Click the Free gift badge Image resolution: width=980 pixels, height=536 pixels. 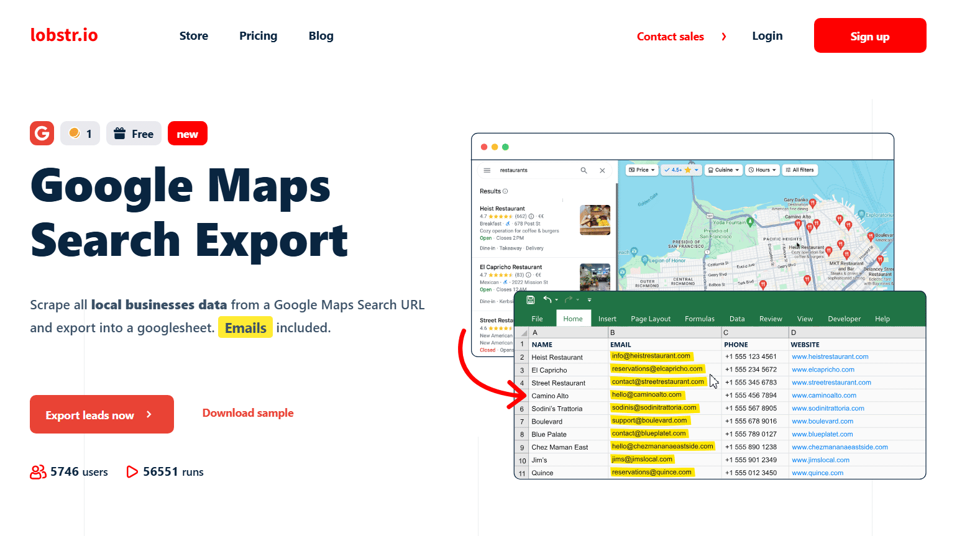pyautogui.click(x=134, y=134)
